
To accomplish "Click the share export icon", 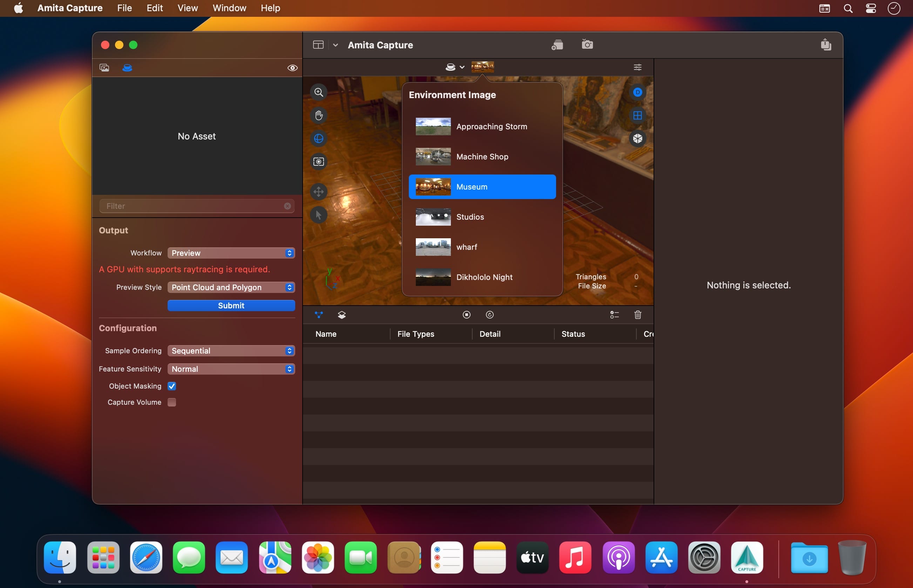I will [826, 44].
